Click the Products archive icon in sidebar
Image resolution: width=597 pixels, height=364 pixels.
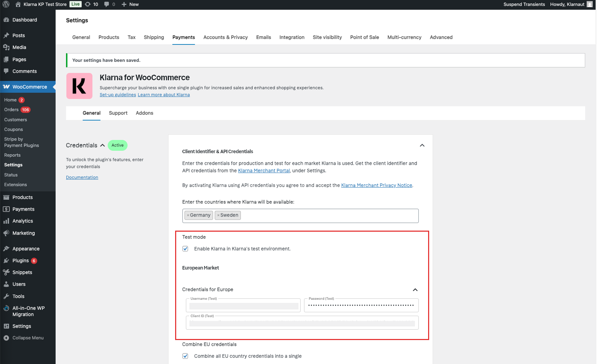(x=6, y=197)
